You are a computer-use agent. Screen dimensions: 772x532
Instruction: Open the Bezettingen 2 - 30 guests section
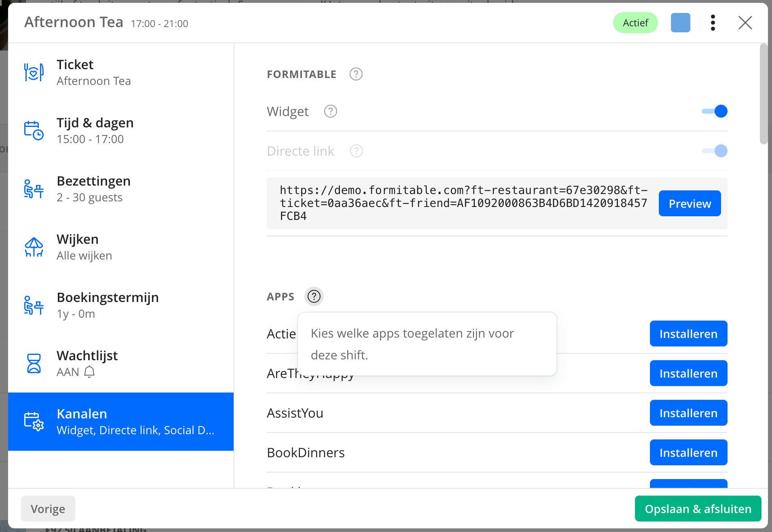click(x=121, y=189)
